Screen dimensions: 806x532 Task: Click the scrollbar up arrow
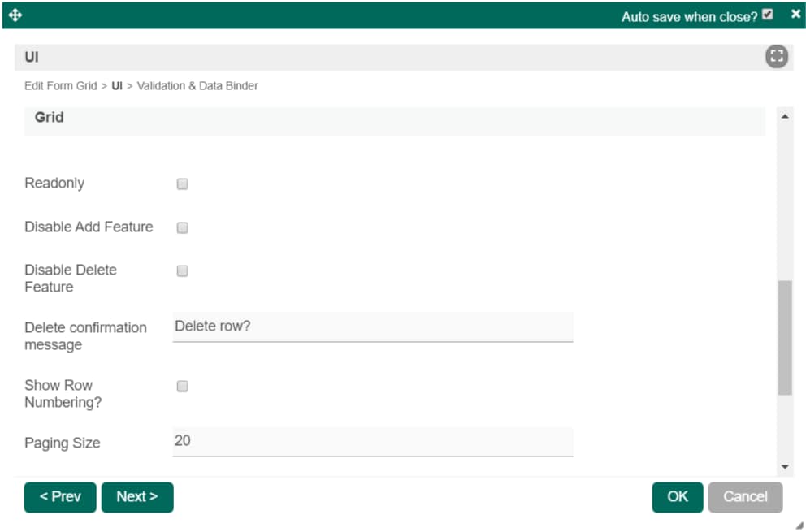pos(785,117)
